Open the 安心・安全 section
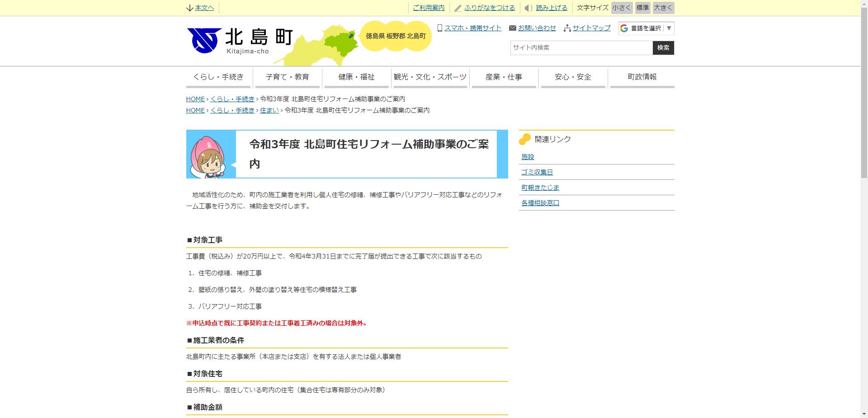 click(x=572, y=77)
